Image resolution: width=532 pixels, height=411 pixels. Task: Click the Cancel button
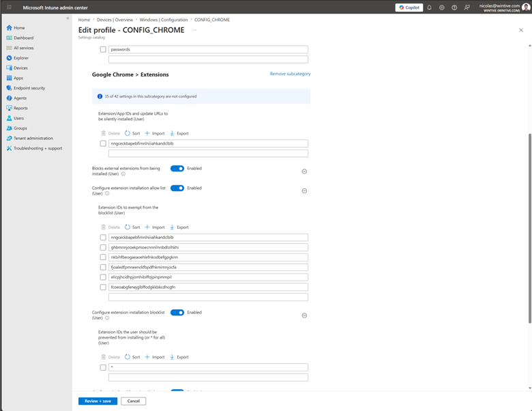click(133, 401)
